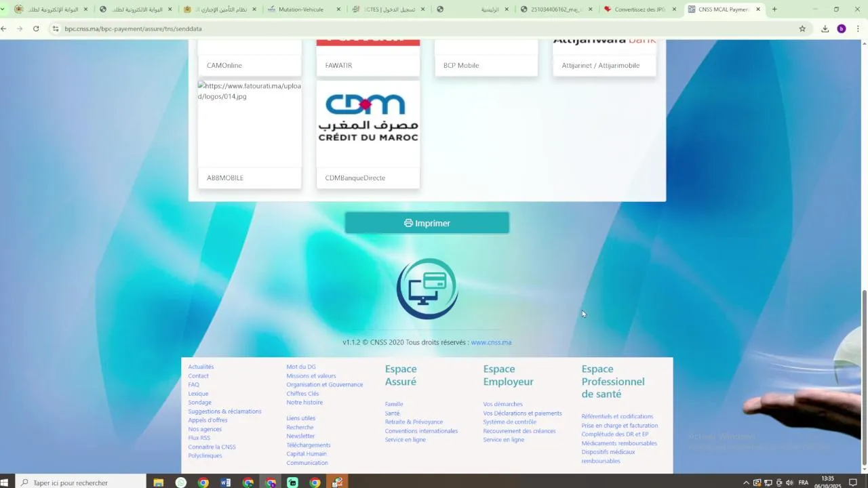Open the Chrome three-dot menu
This screenshot has width=868, height=488.
tap(859, 28)
